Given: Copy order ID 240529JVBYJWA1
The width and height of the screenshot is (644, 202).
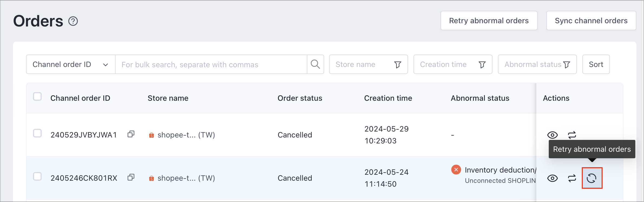Looking at the screenshot, I should [131, 134].
